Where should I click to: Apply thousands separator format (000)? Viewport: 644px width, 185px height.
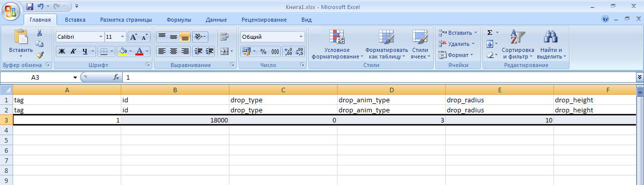point(275,51)
